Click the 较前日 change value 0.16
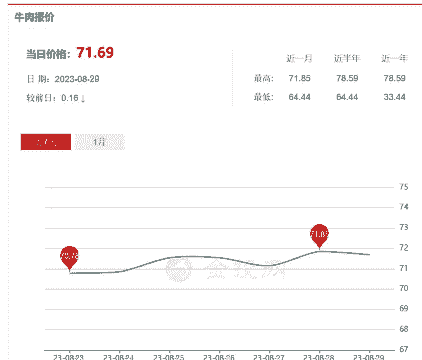Image resolution: width=422 pixels, height=360 pixels. point(70,98)
